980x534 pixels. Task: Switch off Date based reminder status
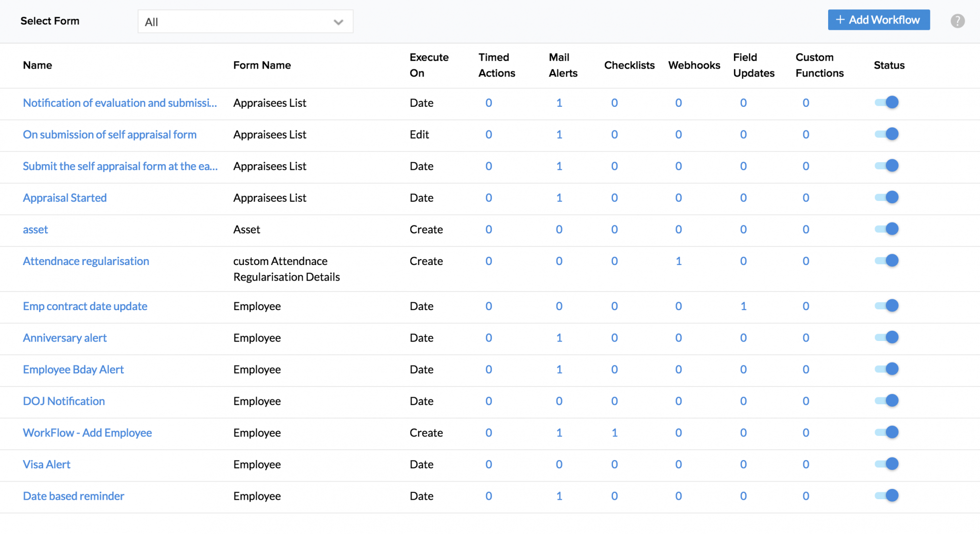[x=887, y=496]
